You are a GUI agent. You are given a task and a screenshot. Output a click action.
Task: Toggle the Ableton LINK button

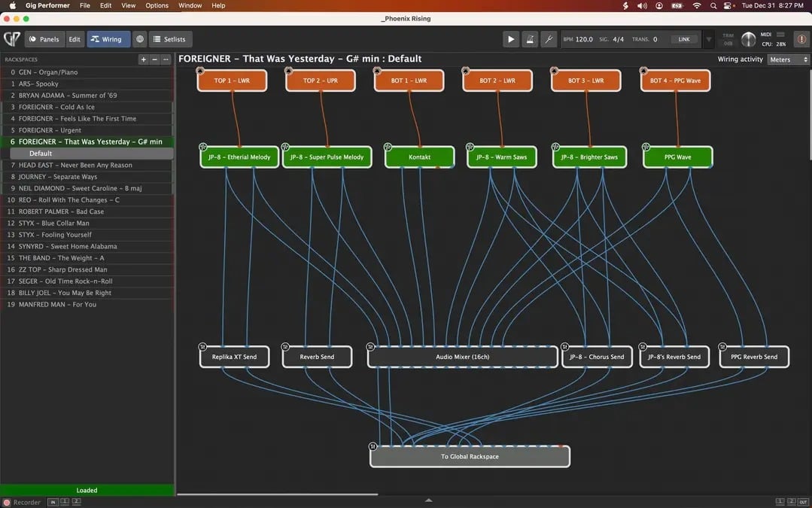683,39
